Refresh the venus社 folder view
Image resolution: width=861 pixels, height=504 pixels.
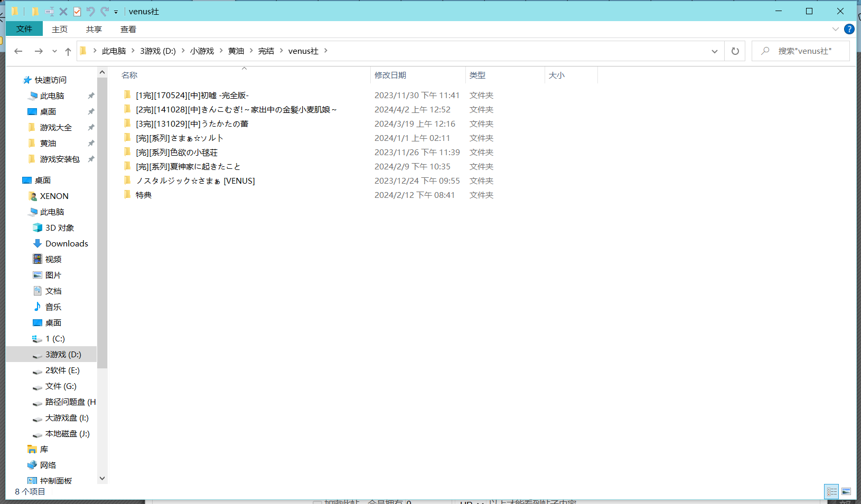735,51
